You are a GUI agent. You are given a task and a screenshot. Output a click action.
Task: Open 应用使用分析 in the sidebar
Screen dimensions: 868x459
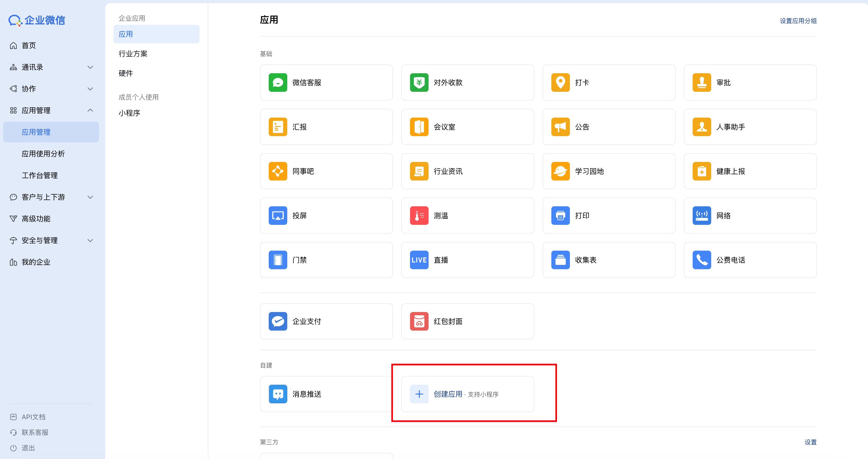[43, 154]
